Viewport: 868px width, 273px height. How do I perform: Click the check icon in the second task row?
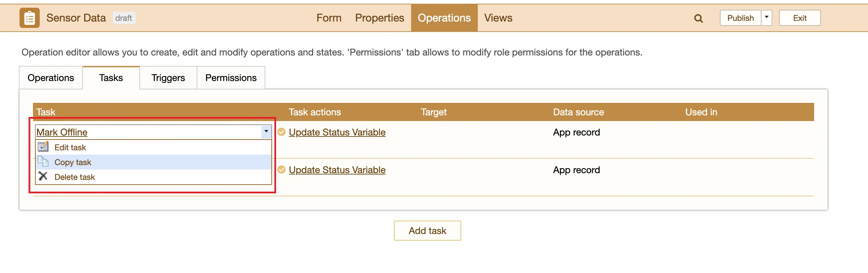(281, 170)
